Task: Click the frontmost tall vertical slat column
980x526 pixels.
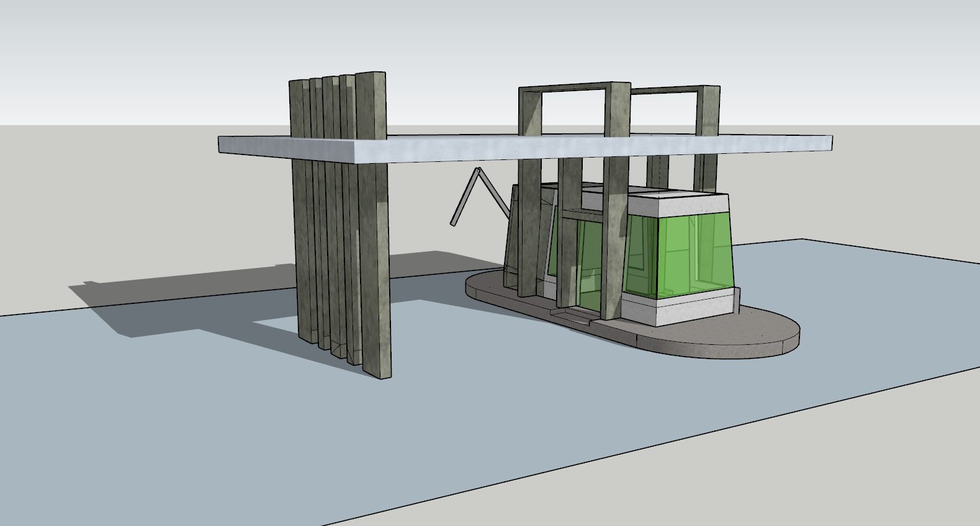Action: [x=374, y=225]
